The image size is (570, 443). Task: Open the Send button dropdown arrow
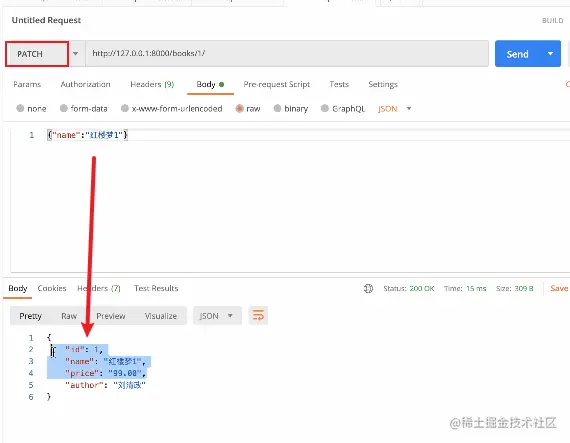tap(550, 54)
